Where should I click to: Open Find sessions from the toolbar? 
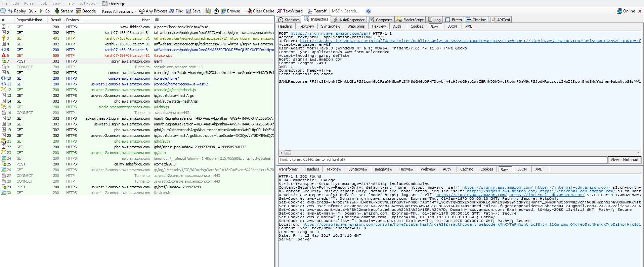coord(176,11)
